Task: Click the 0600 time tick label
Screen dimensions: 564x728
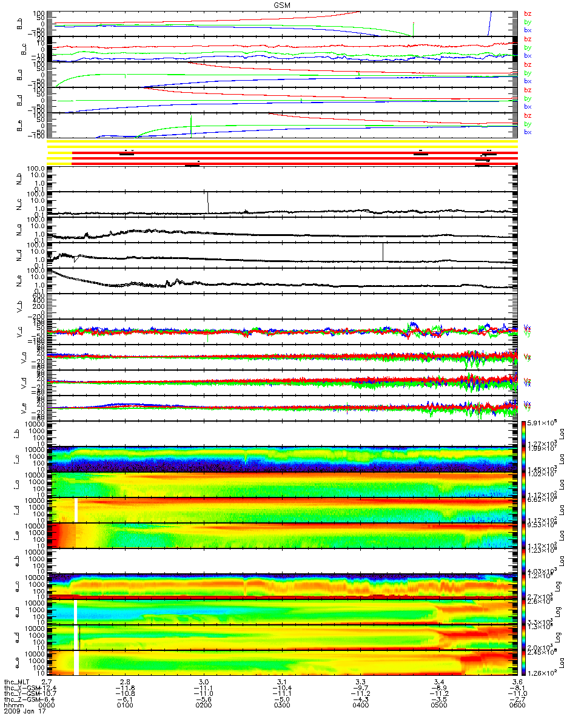Action: (517, 706)
